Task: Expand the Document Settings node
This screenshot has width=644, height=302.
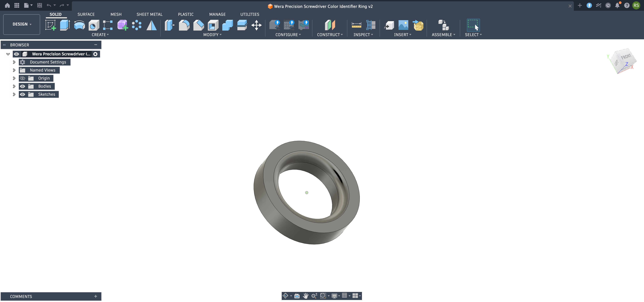Action: (14, 62)
